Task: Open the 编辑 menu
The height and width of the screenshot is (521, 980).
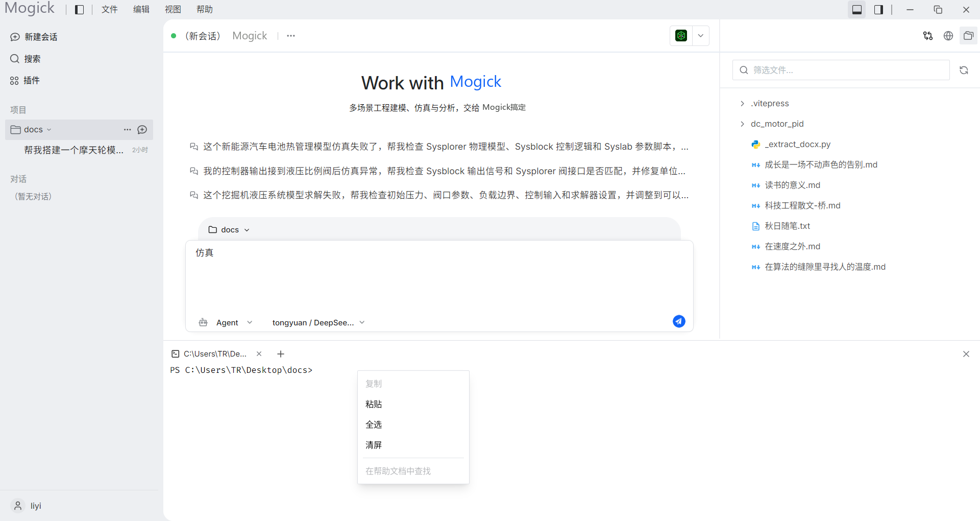Action: click(141, 10)
